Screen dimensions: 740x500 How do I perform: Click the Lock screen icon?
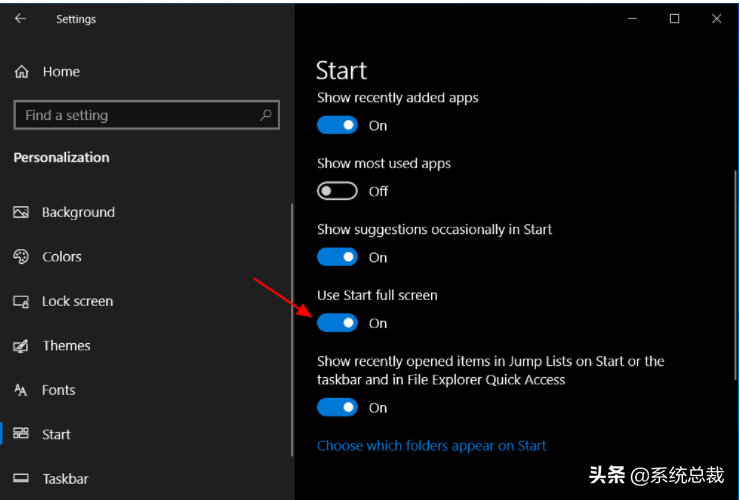click(x=21, y=301)
